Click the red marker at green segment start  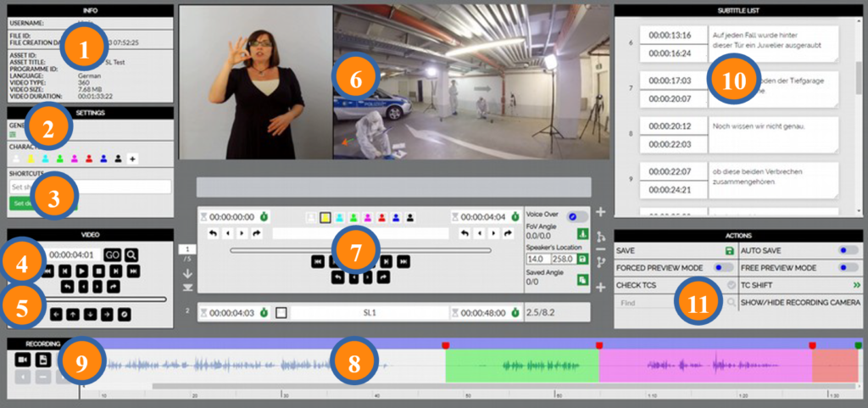point(446,345)
